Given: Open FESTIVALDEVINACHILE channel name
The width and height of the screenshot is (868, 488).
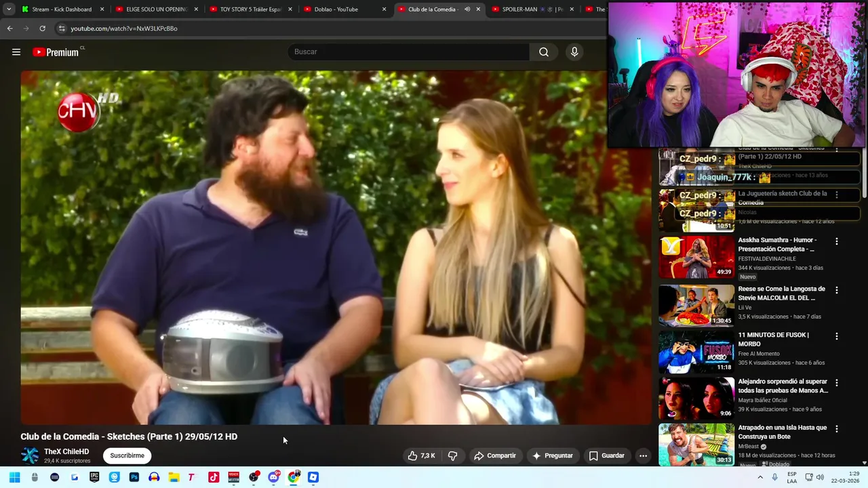Looking at the screenshot, I should [x=767, y=259].
